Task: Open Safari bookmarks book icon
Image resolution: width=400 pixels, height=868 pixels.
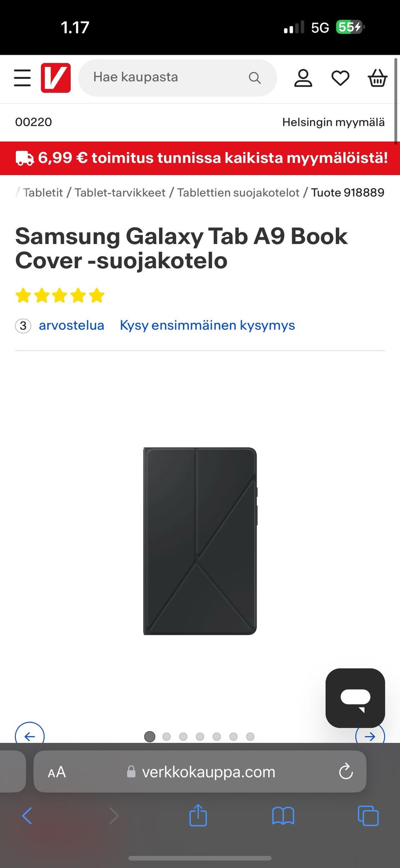Action: coord(283,816)
